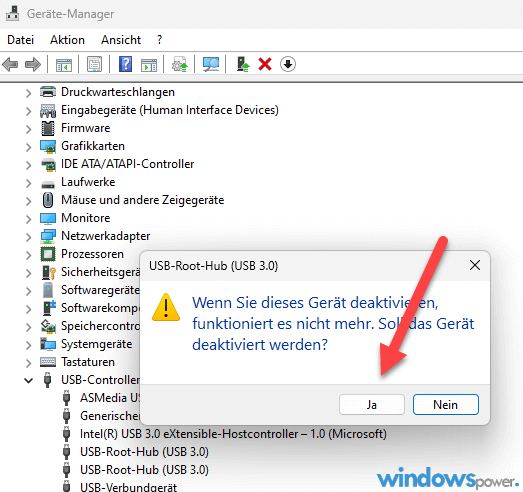Select the Mäuse und andere Zeigegeräte label

click(142, 200)
